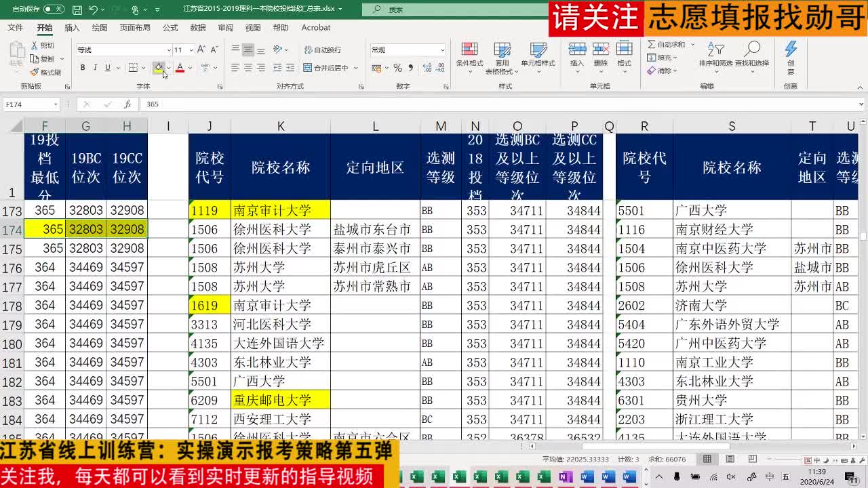
Task: Cut selection with scissors icon
Action: pyautogui.click(x=35, y=45)
